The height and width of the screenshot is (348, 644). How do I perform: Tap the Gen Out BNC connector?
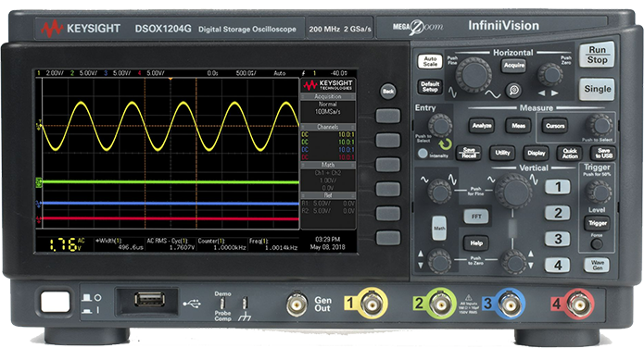point(297,304)
